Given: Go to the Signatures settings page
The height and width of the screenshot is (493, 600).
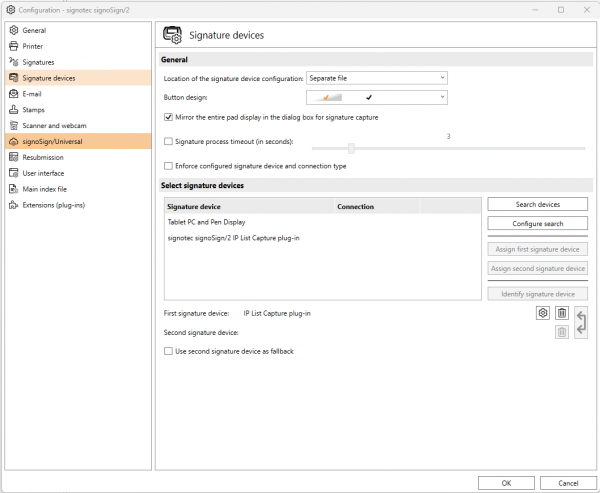Looking at the screenshot, I should pyautogui.click(x=78, y=62).
